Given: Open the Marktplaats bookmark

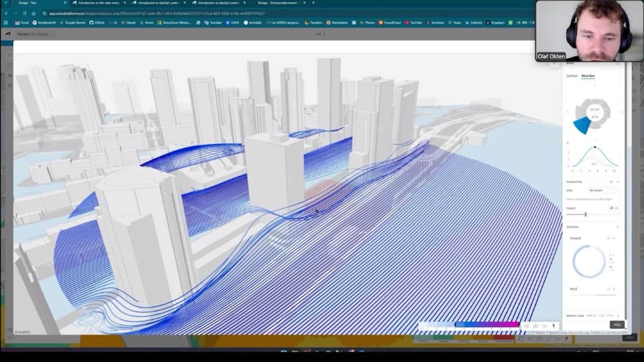Looking at the screenshot, I should click(x=337, y=22).
